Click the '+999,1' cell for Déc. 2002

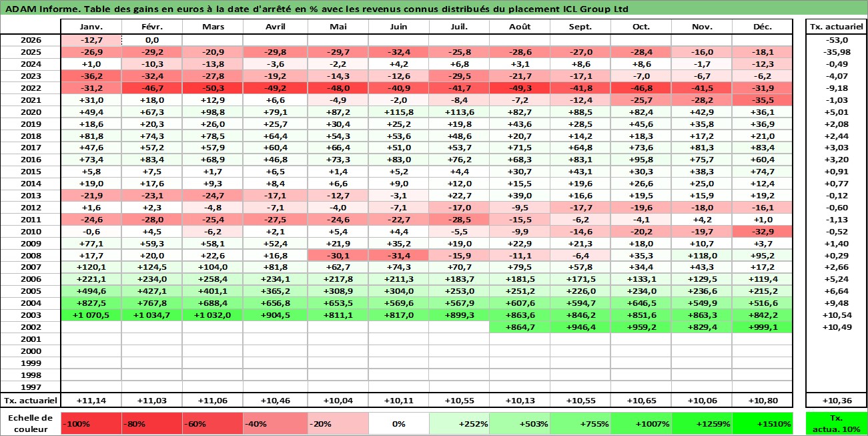tap(763, 327)
